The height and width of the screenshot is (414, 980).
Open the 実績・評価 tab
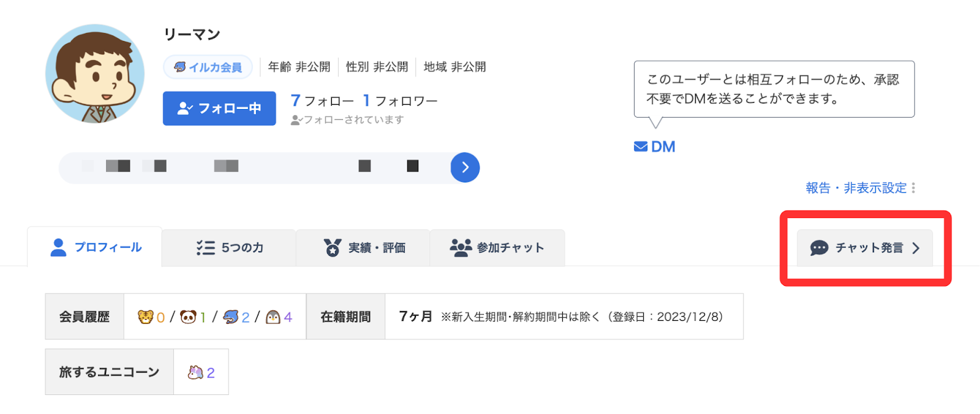pyautogui.click(x=364, y=247)
